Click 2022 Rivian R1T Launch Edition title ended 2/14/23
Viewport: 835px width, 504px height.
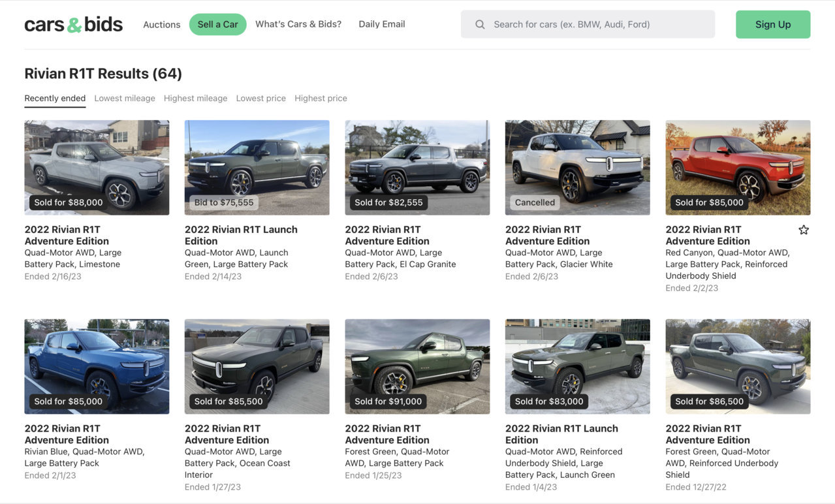point(241,235)
